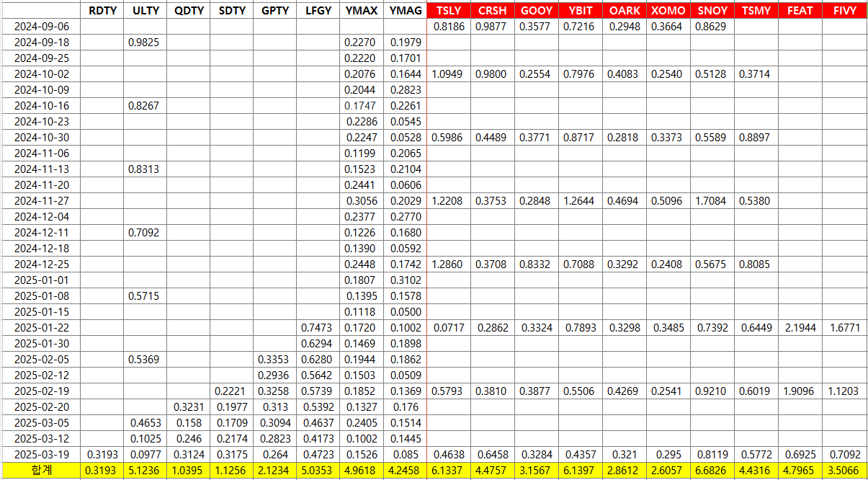
Task: Click the FEAT total 4.7965
Action: pos(800,471)
